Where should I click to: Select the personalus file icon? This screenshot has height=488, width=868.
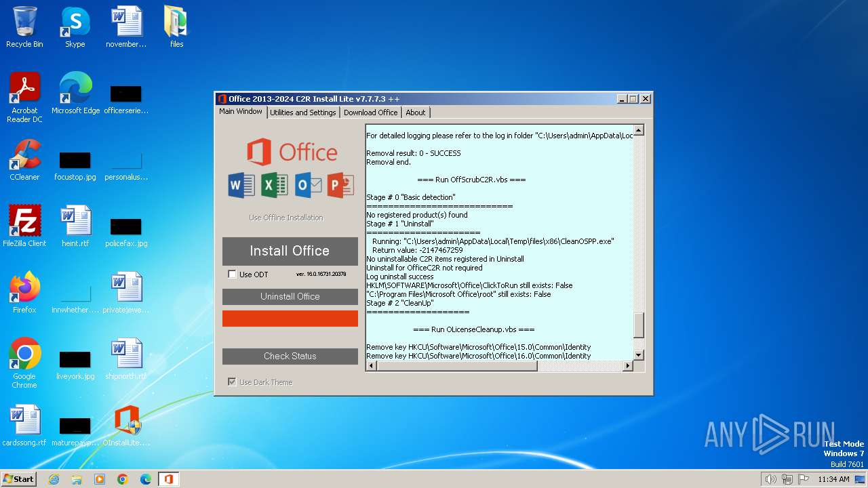pos(126,167)
